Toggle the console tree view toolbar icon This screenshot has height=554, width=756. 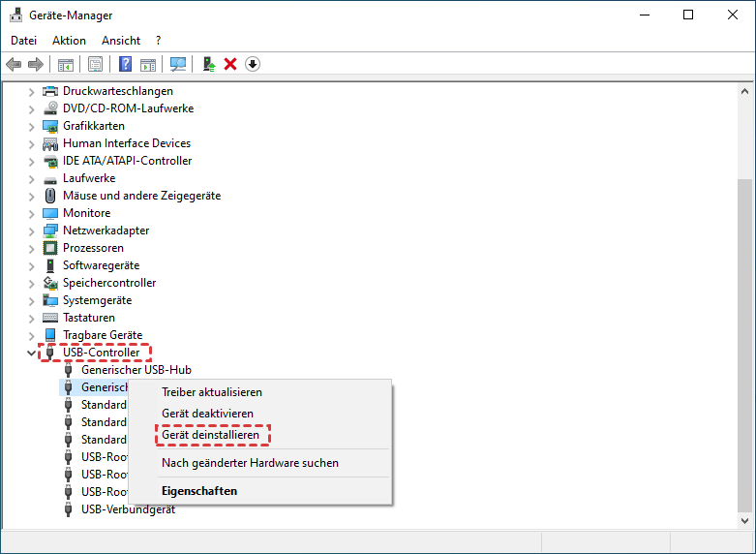66,64
